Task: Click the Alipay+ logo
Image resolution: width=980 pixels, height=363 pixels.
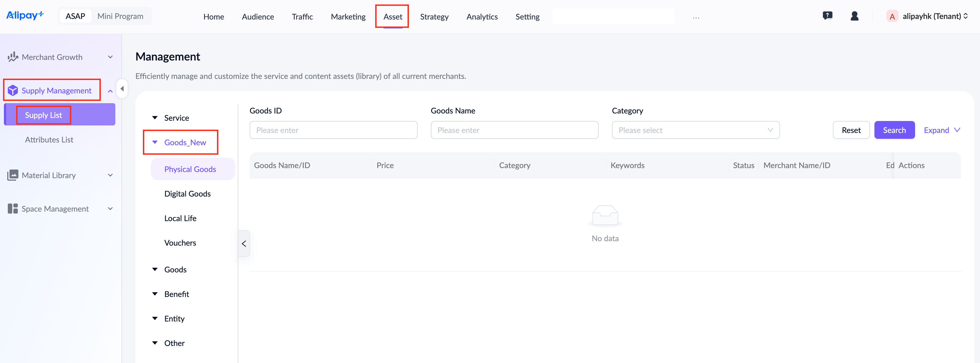Action: pos(25,16)
